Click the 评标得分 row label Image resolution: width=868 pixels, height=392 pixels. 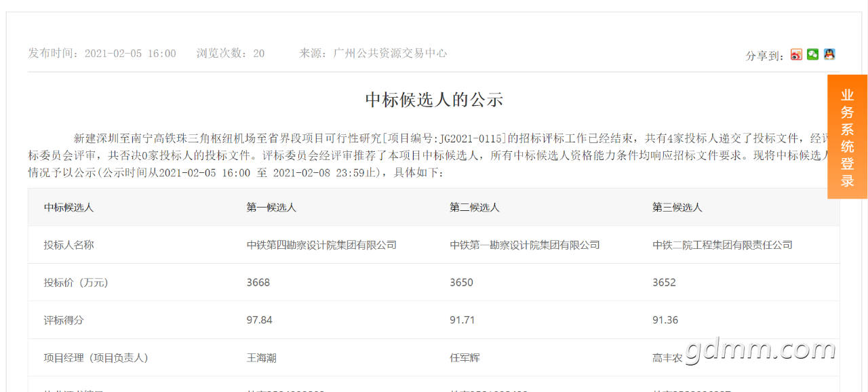click(64, 320)
